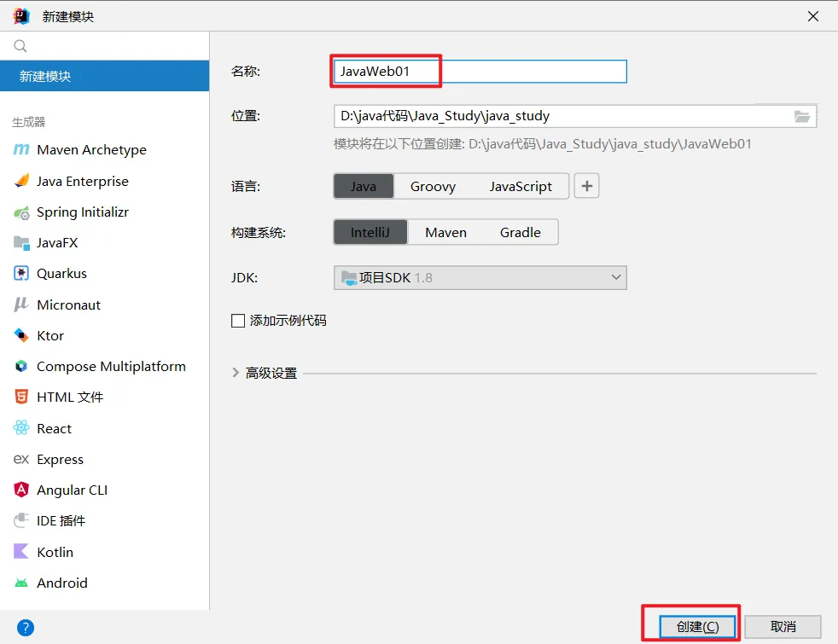Click the 位置 path input field
The width and height of the screenshot is (838, 644).
pyautogui.click(x=575, y=116)
